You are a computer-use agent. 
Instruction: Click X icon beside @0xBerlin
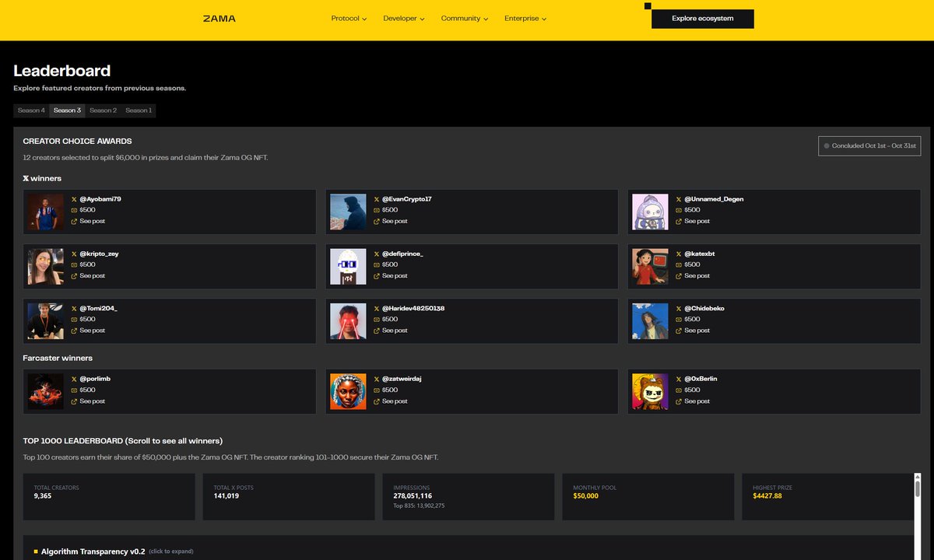678,379
